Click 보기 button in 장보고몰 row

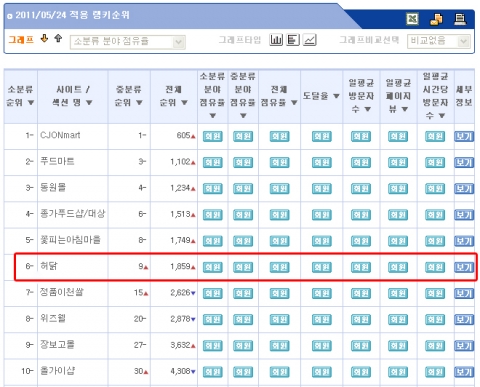click(x=464, y=346)
